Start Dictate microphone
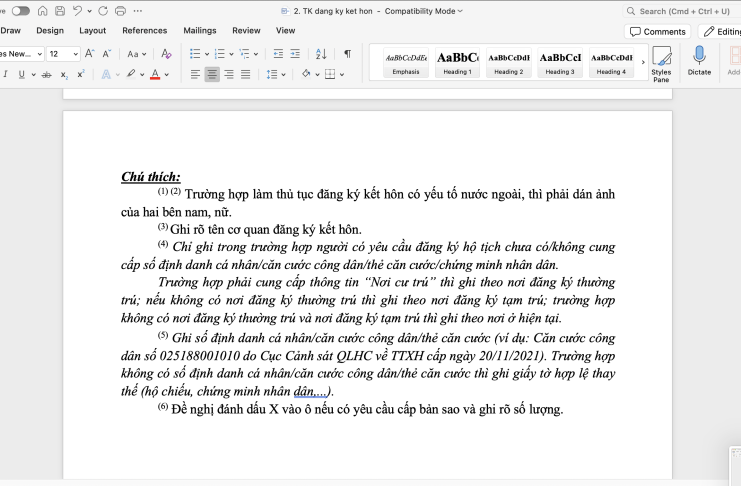This screenshot has width=741, height=486. (x=699, y=61)
